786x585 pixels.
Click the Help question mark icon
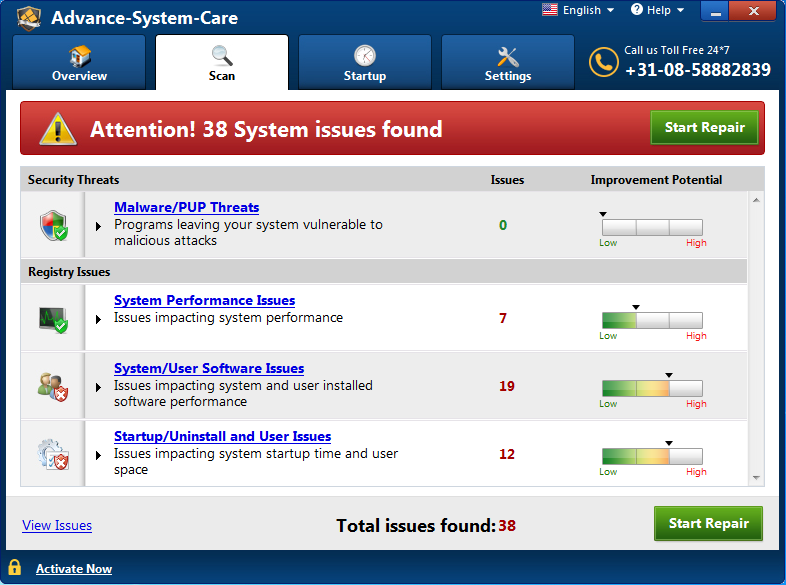click(637, 10)
